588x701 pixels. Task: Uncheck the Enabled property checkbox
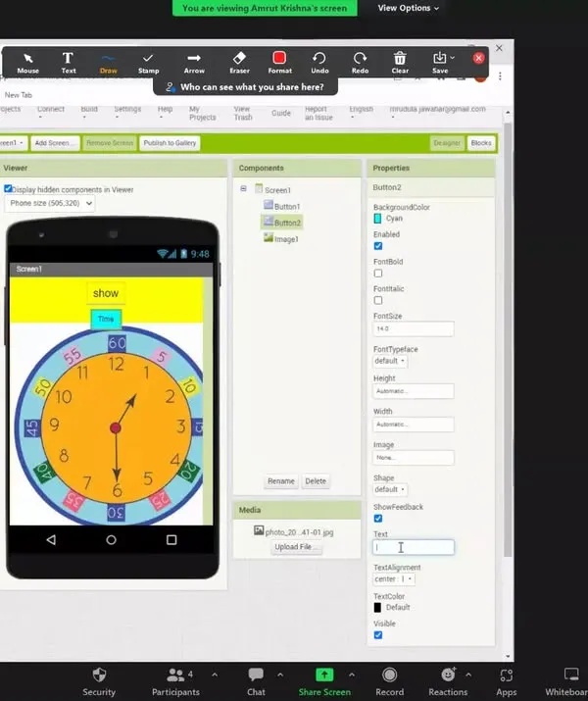coord(378,246)
